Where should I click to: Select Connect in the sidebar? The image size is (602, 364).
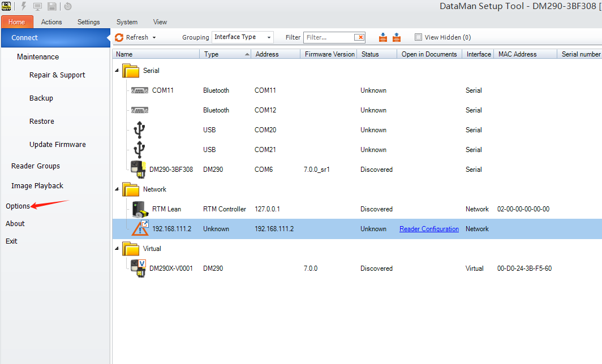click(x=55, y=38)
